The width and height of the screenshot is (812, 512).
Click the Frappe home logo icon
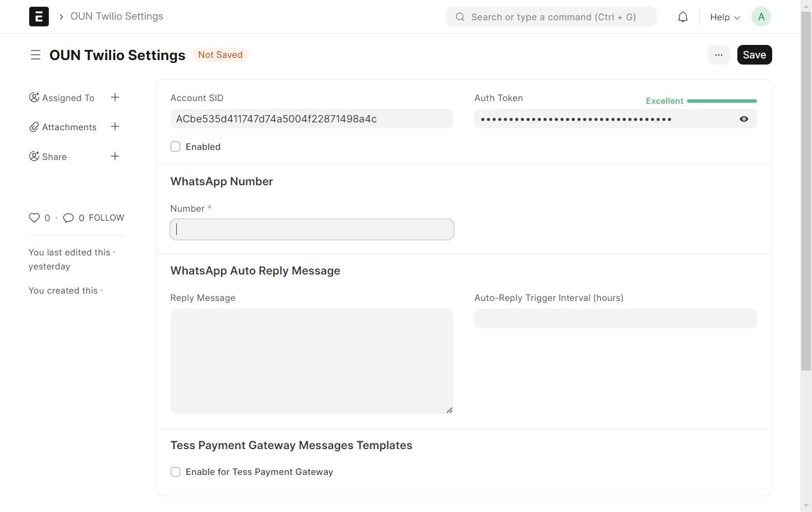[39, 17]
